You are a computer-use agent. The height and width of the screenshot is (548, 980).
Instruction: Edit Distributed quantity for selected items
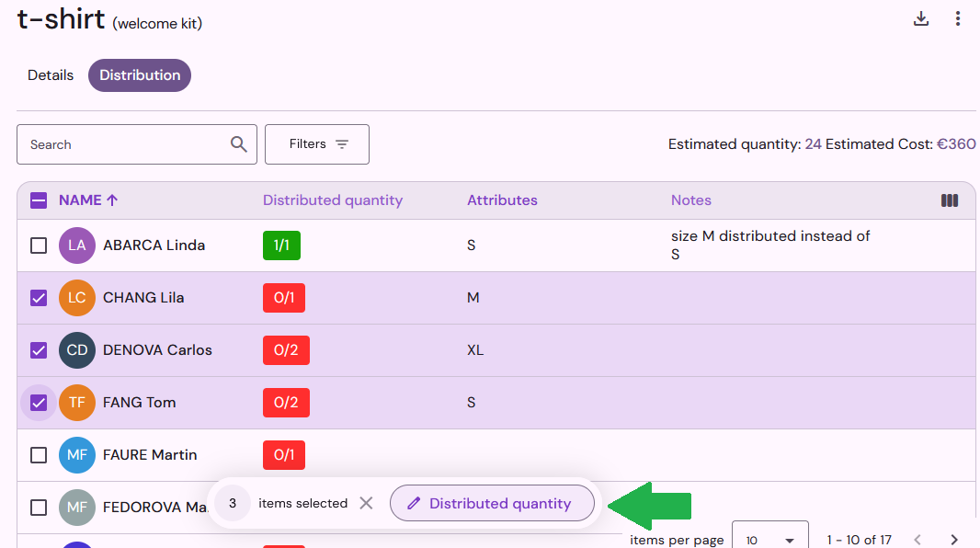(x=492, y=503)
